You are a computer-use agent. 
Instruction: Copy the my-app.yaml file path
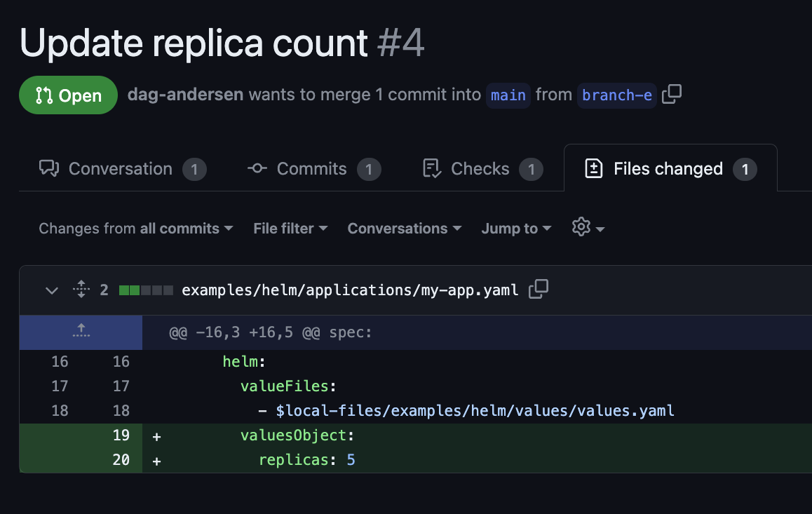pos(539,289)
